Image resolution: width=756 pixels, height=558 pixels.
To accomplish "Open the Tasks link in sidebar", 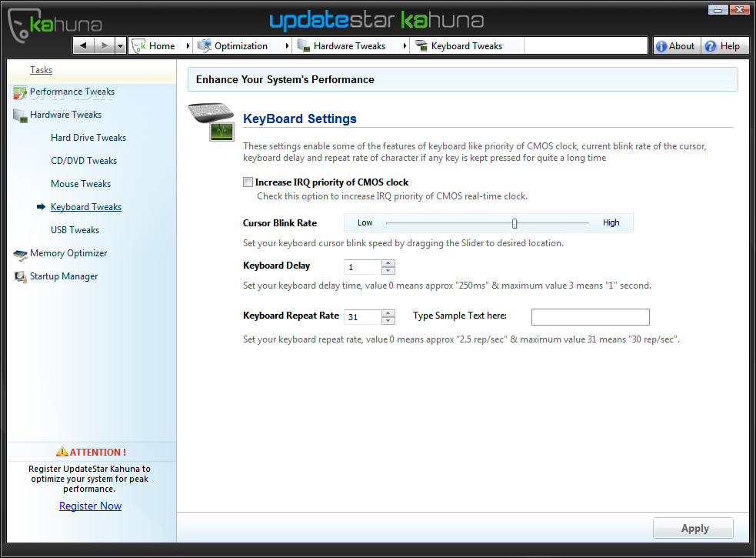I will coord(41,70).
